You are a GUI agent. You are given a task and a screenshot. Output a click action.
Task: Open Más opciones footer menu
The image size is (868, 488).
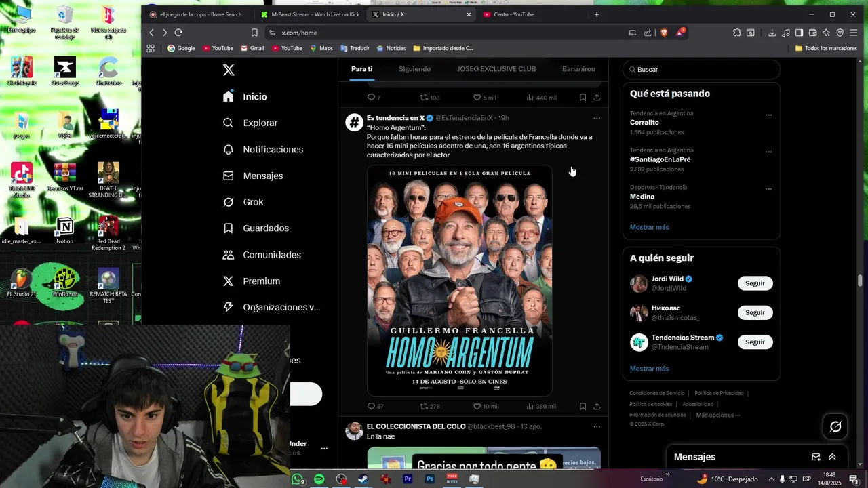pyautogui.click(x=717, y=415)
